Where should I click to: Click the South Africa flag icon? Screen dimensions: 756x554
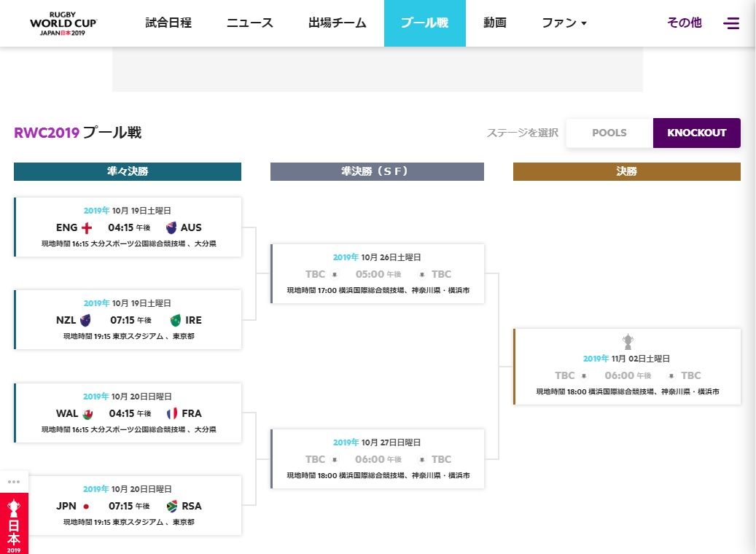coord(172,506)
